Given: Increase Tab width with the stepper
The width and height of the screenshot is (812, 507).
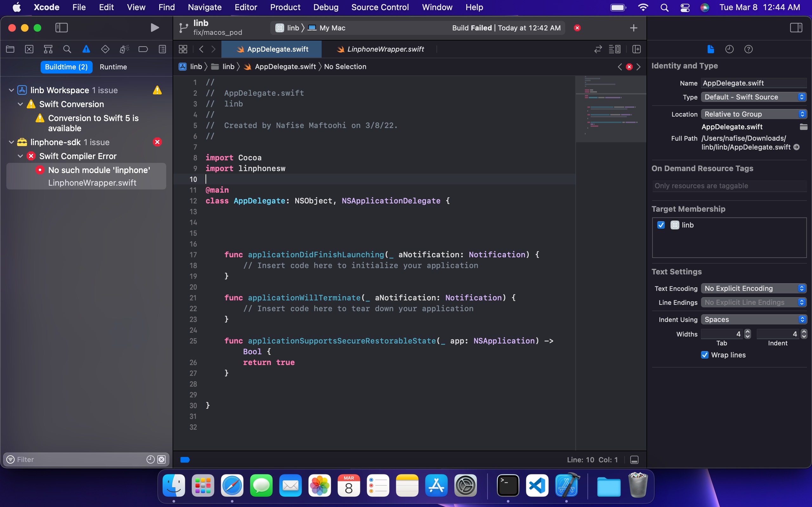Looking at the screenshot, I should click(747, 332).
